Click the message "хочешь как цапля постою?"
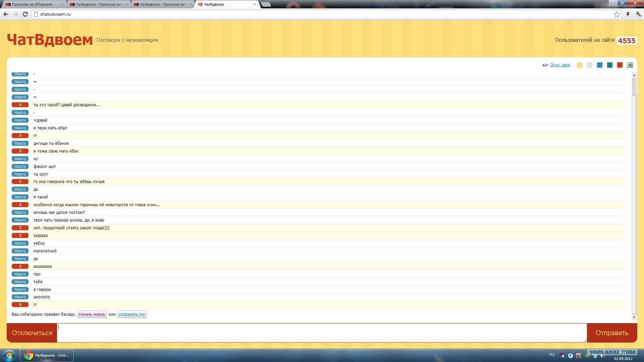Image resolution: width=644 pixels, height=362 pixels. coord(59,213)
